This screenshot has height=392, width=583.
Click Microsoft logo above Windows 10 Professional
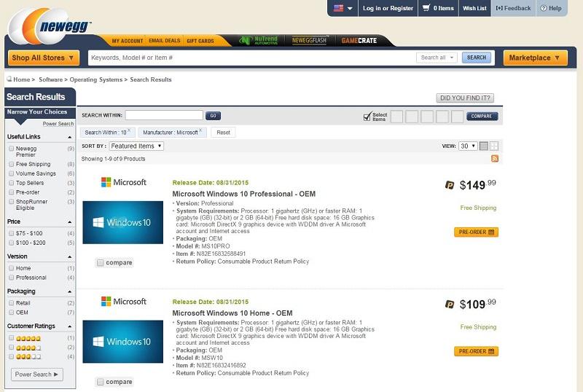point(123,182)
